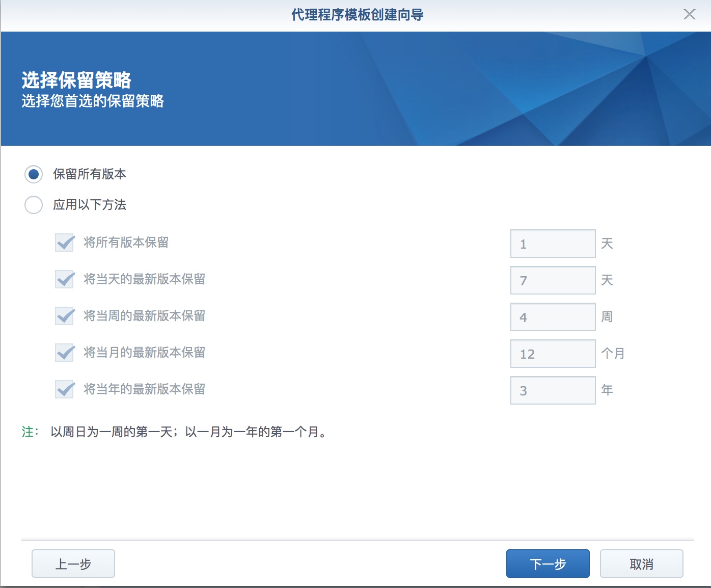Click the 周 unit label
711x588 pixels.
pos(607,317)
